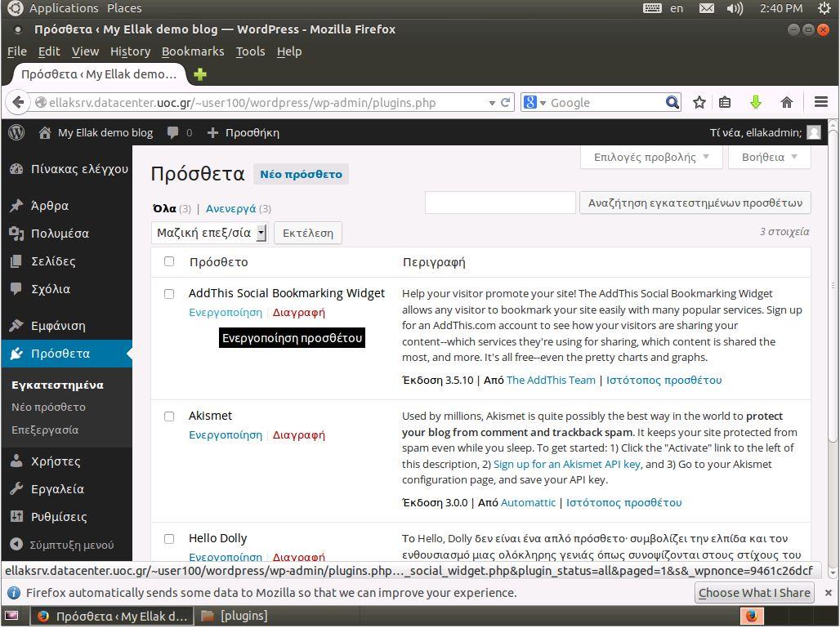Image resolution: width=840 pixels, height=628 pixels.
Task: Click the Σελίδες pages icon
Action: [x=16, y=261]
